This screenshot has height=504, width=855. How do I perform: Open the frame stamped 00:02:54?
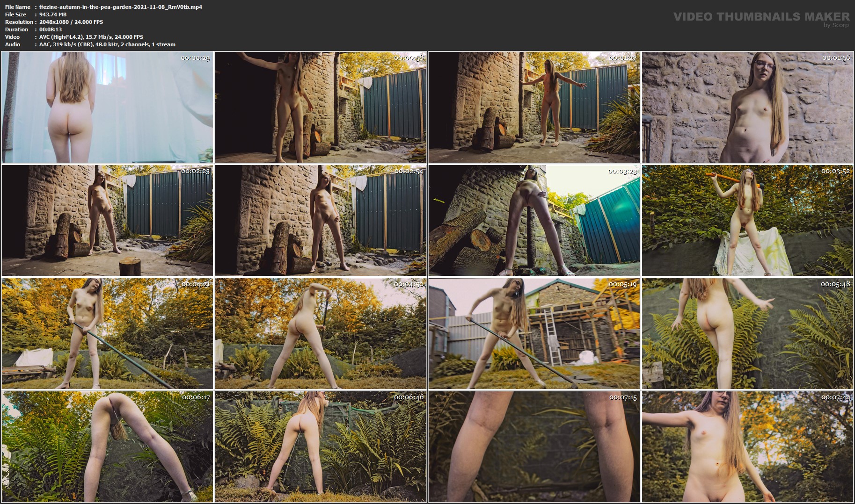[321, 220]
